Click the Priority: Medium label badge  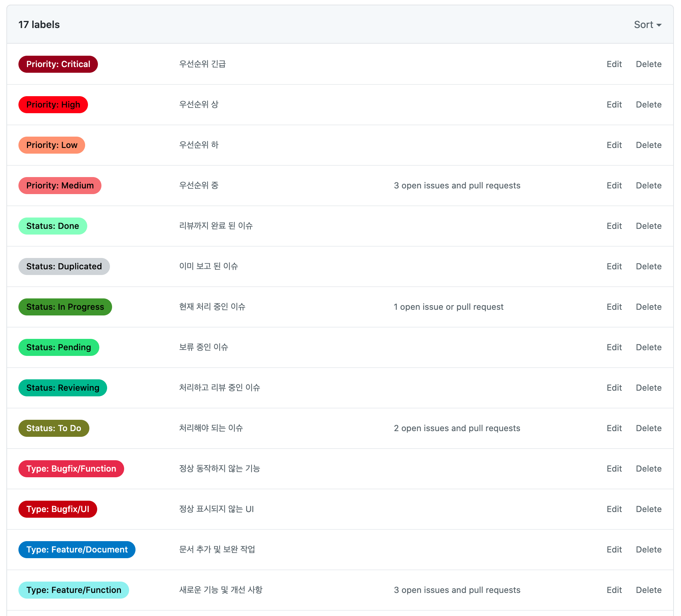pyautogui.click(x=60, y=186)
